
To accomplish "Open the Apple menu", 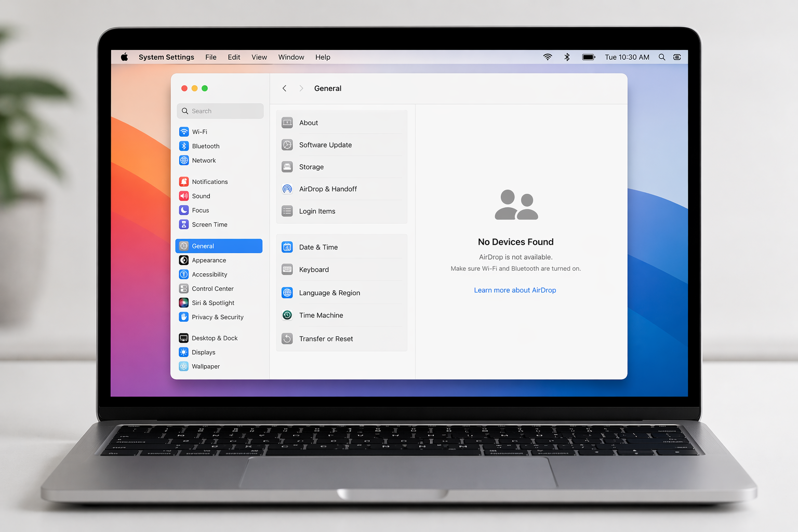I will tap(125, 57).
